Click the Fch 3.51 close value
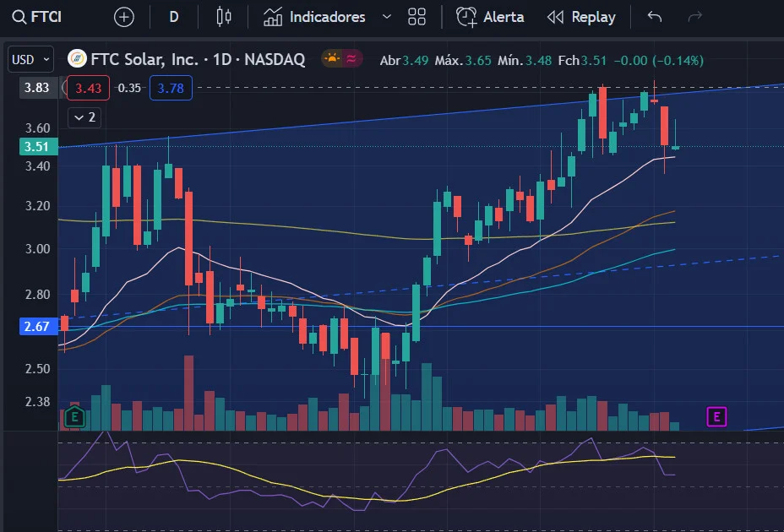Viewport: 784px width, 532px height. coord(582,61)
